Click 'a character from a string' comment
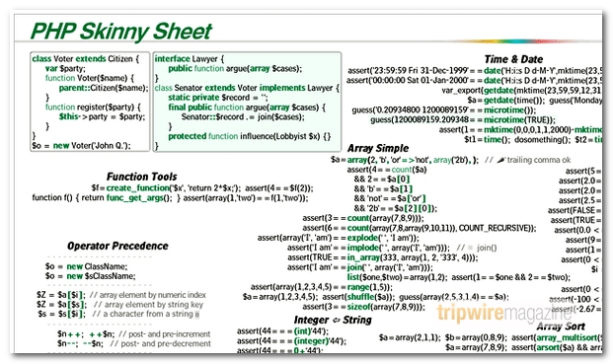This screenshot has width=613, height=364. tap(145, 314)
